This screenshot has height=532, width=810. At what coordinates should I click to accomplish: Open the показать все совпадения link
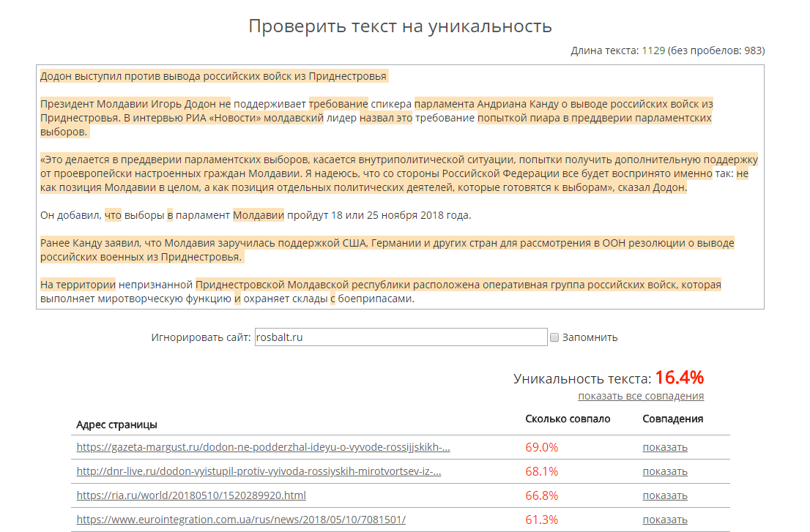(x=640, y=396)
